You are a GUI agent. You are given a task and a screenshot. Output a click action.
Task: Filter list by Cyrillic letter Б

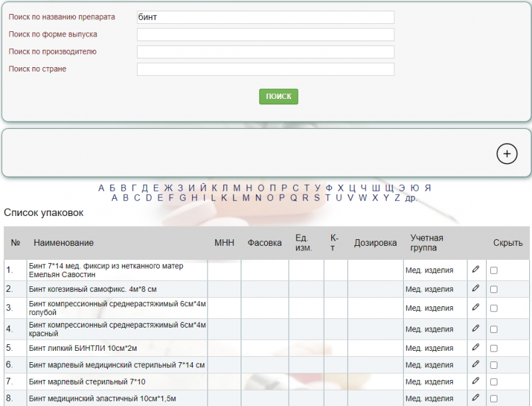pos(112,188)
